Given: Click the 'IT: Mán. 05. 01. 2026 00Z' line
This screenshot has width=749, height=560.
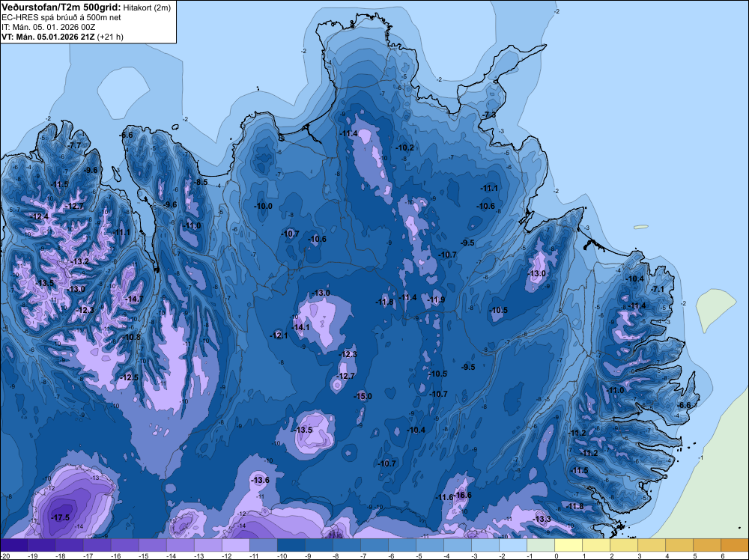Looking at the screenshot, I should (x=48, y=27).
